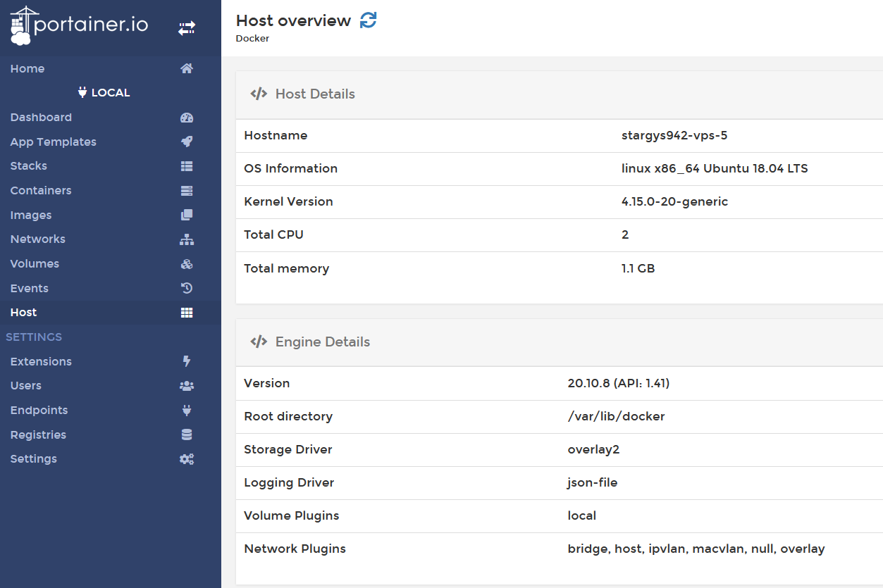Go to the Users page
The width and height of the screenshot is (883, 588).
(x=26, y=386)
